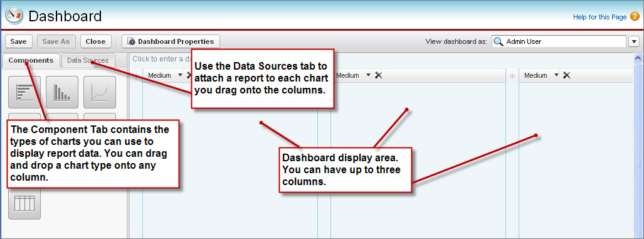The image size is (644, 239).
Task: Switch to the Data Sources tab
Action: click(x=88, y=60)
